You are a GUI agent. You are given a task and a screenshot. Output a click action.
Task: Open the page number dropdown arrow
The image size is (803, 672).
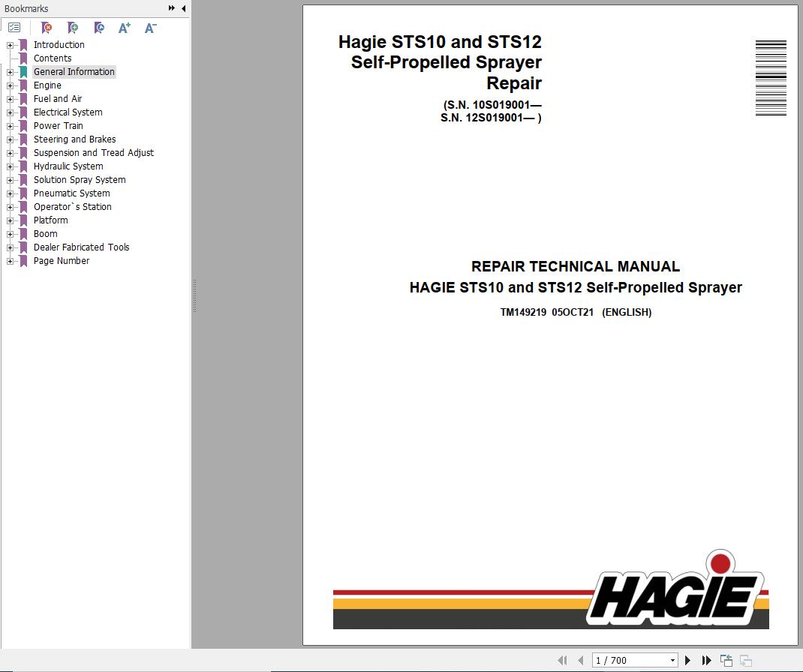coord(672,660)
